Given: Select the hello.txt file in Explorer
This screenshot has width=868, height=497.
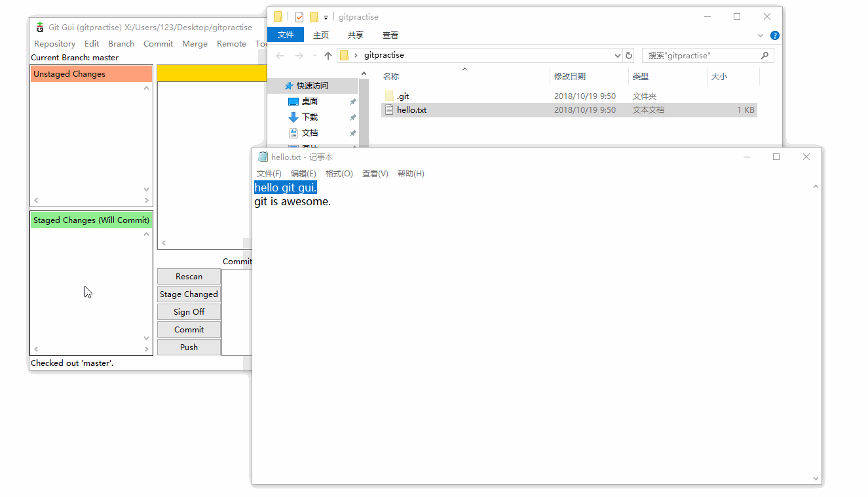Looking at the screenshot, I should pyautogui.click(x=411, y=110).
